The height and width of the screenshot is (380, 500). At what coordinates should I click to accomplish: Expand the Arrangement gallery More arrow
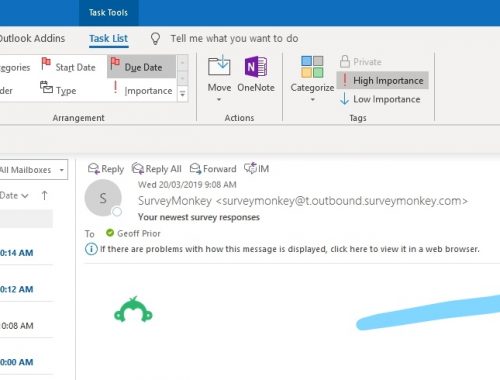[182, 94]
